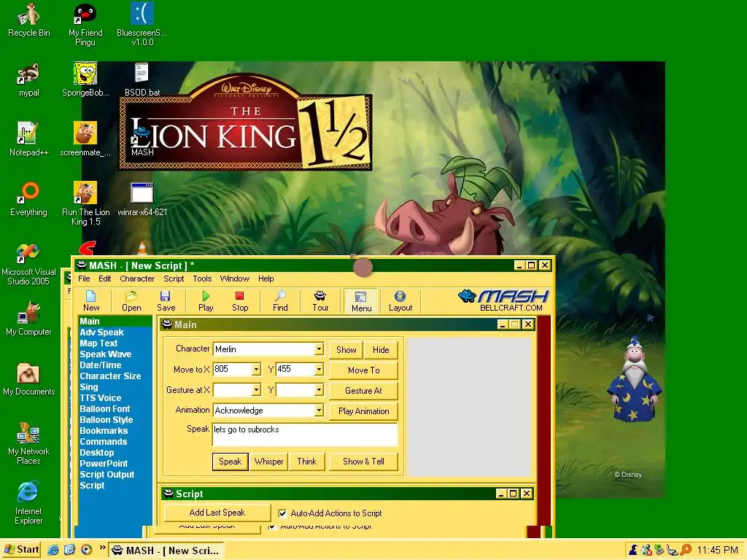
Task: Select the BluescreenS v1.0.0 desktop icon
Action: coord(142,25)
